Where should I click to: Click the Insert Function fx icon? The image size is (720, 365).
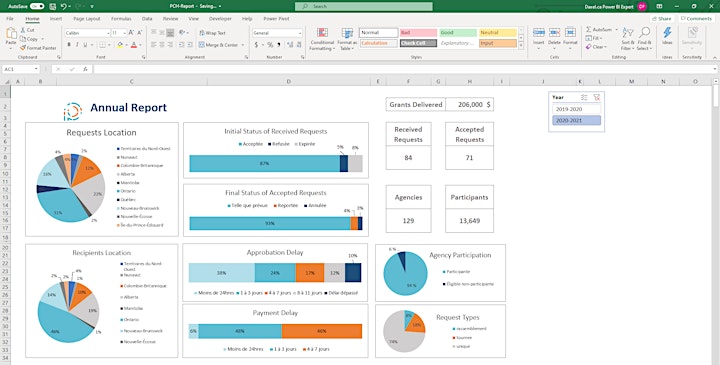coord(85,69)
